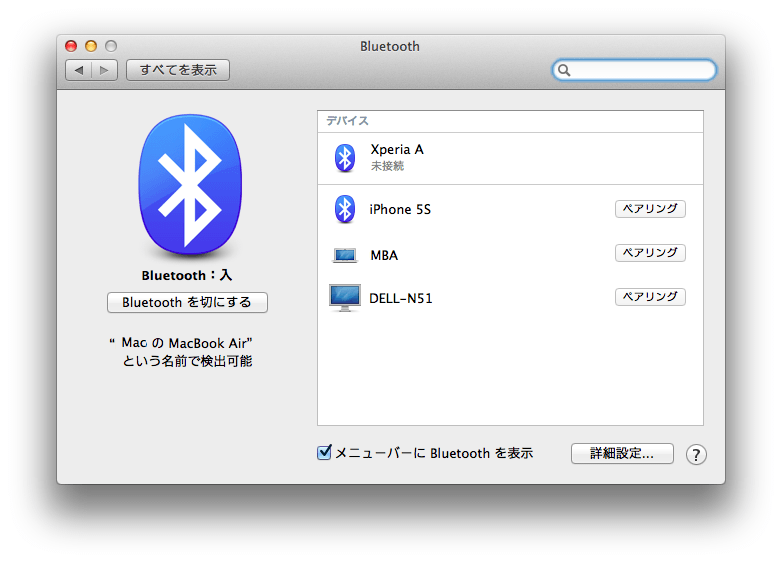
Task: Click the Mac の MacBook Air discoverable text
Action: click(x=181, y=352)
